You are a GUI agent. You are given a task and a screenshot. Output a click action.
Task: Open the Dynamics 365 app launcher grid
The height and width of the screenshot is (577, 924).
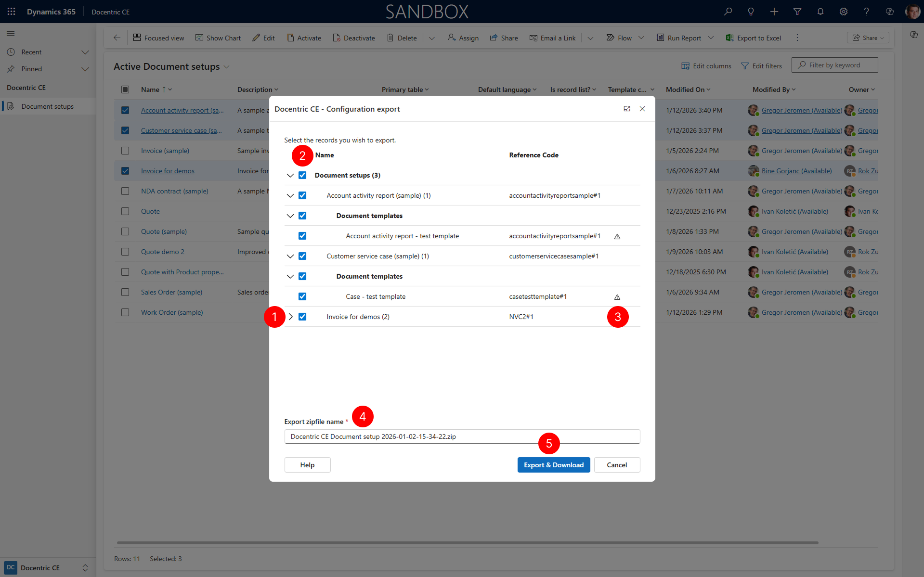tap(12, 12)
